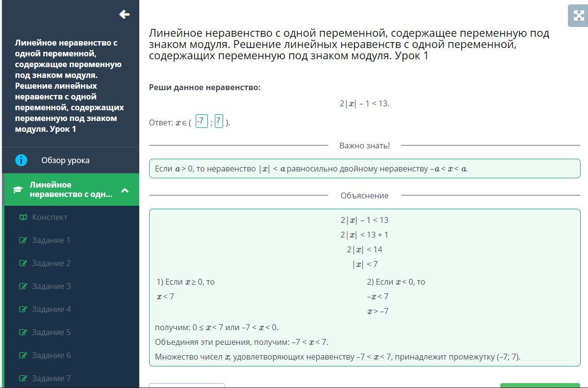
Task: Click the book icon beside Конспект
Action: tap(23, 217)
